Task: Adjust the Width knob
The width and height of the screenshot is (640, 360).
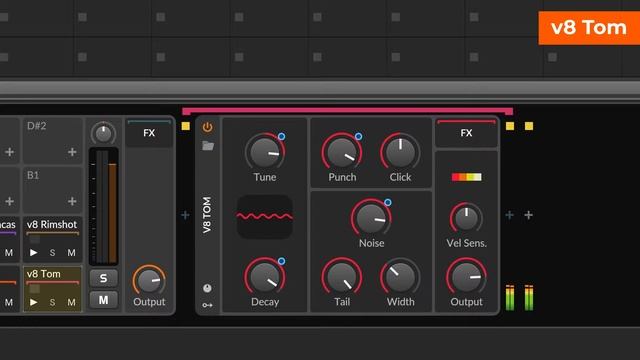Action: point(400,277)
